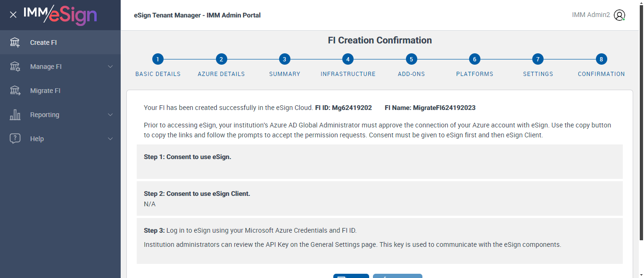Click the Help question bubble icon
Image resolution: width=644 pixels, height=278 pixels.
pos(15,139)
